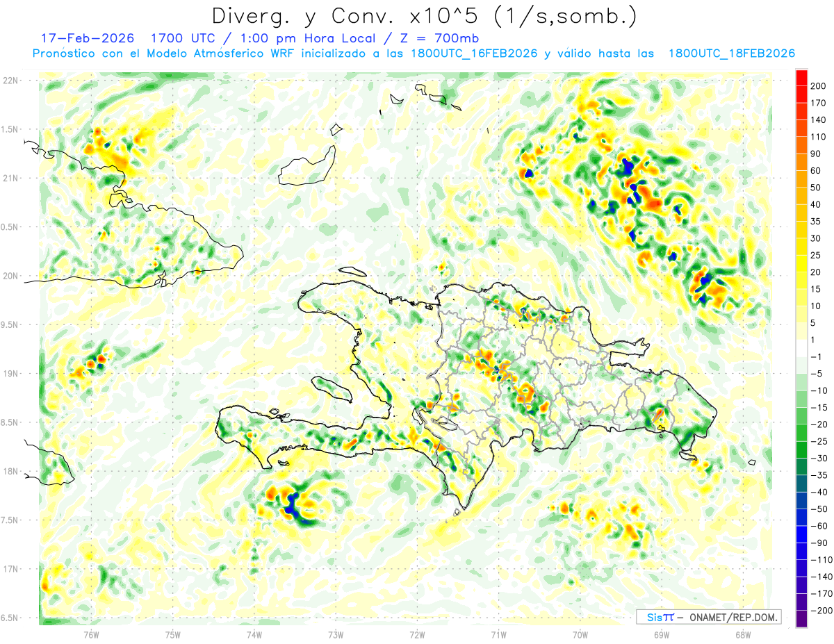
Task: Click the '21N' latitude label
Action: [10, 179]
